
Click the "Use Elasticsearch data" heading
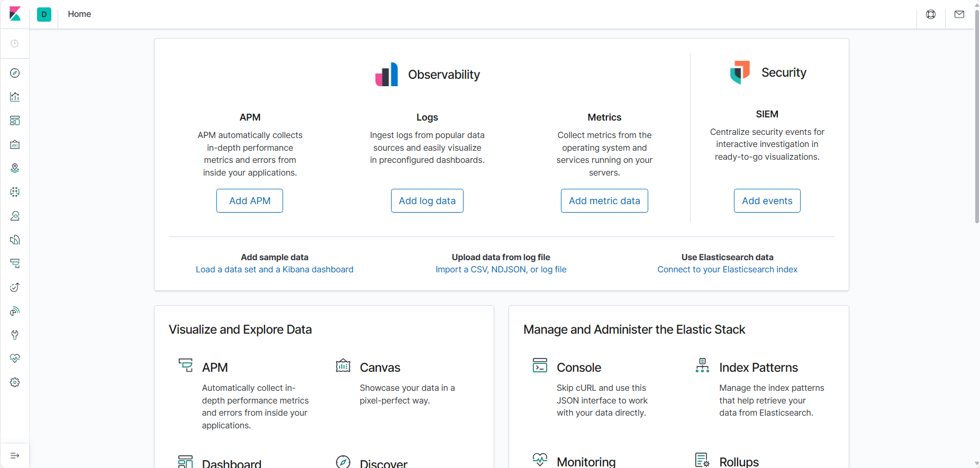point(728,258)
